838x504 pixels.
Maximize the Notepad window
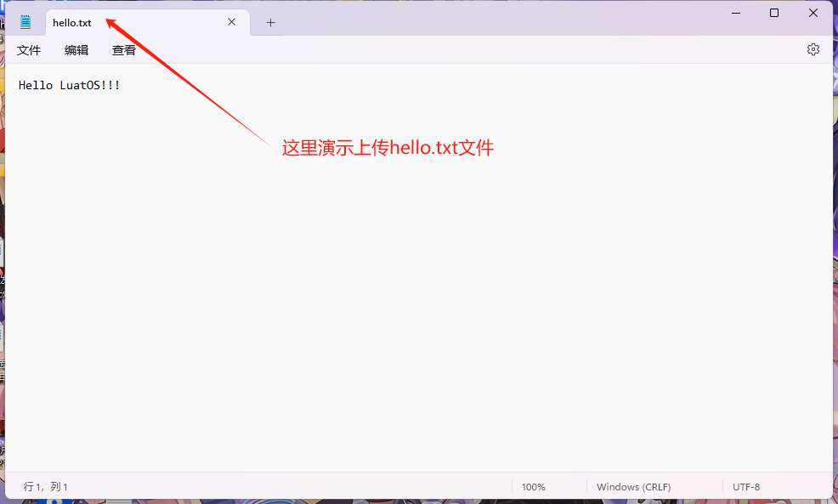pos(774,13)
